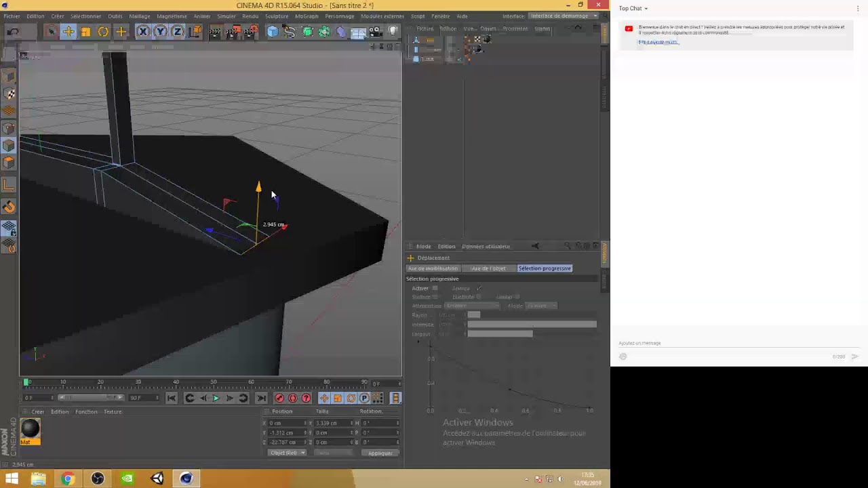Switch to Axe de l'objet tab
The width and height of the screenshot is (868, 488).
point(488,268)
